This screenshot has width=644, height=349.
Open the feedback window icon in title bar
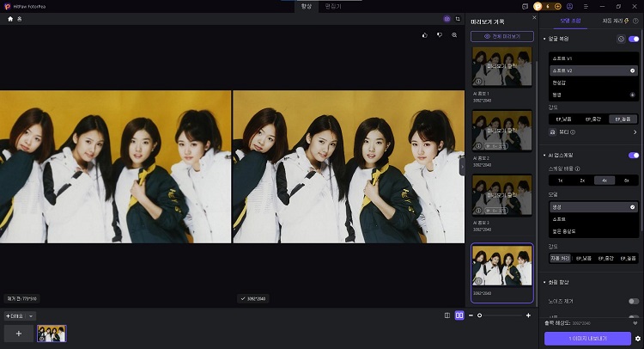pyautogui.click(x=525, y=7)
